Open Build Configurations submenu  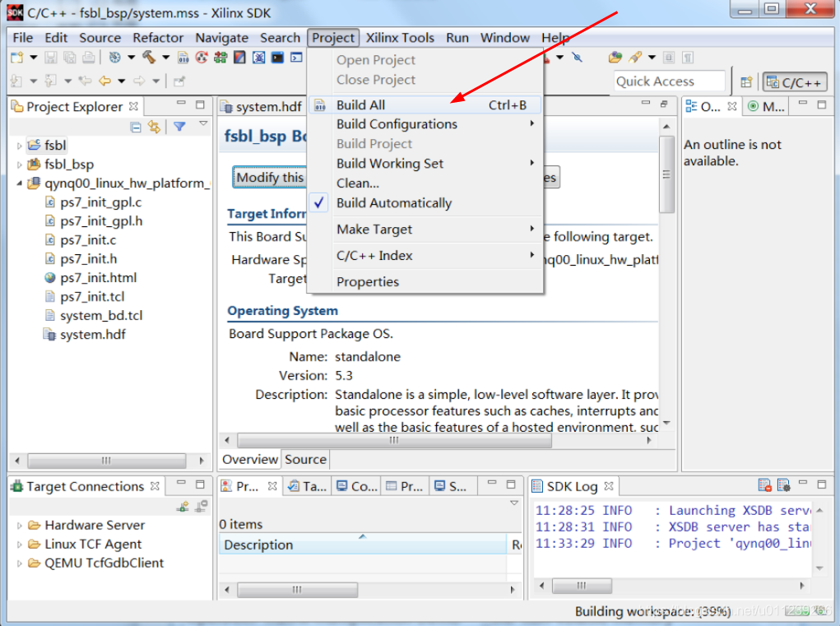coord(425,123)
